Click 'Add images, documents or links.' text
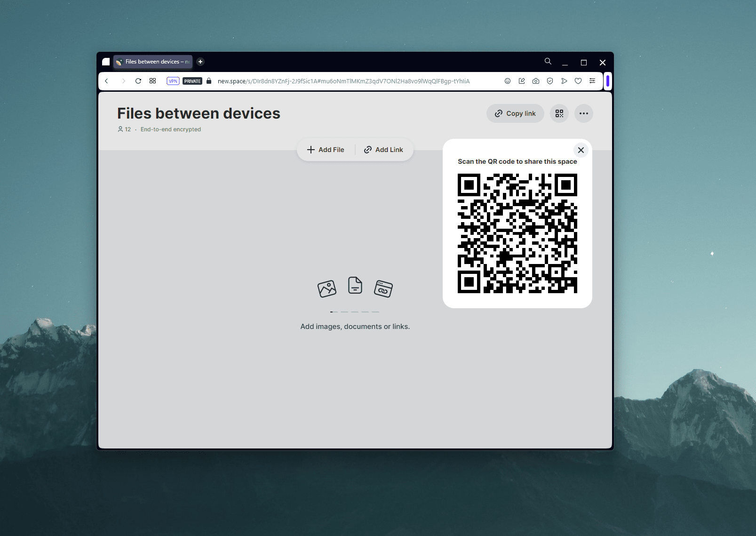Viewport: 756px width, 536px height. 355,327
